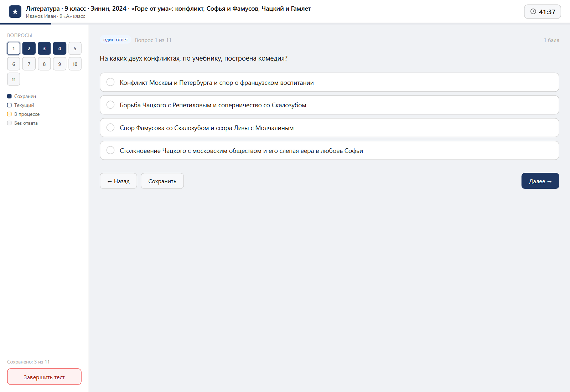This screenshot has width=570, height=392.
Task: Save the answer with Сохранить
Action: tap(162, 181)
